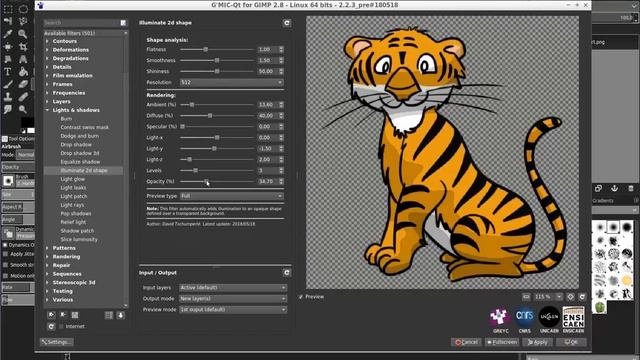Select the Eraser tool in GIMP toolbox
Image resolution: width=640 pixels, height=360 pixels.
pos(23,84)
